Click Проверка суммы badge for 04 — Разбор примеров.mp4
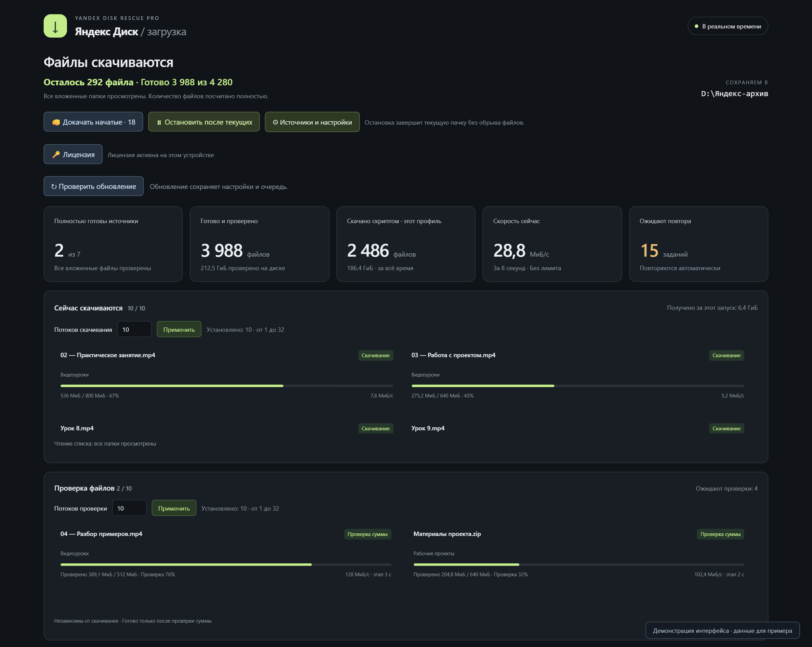The image size is (812, 647). [x=367, y=534]
